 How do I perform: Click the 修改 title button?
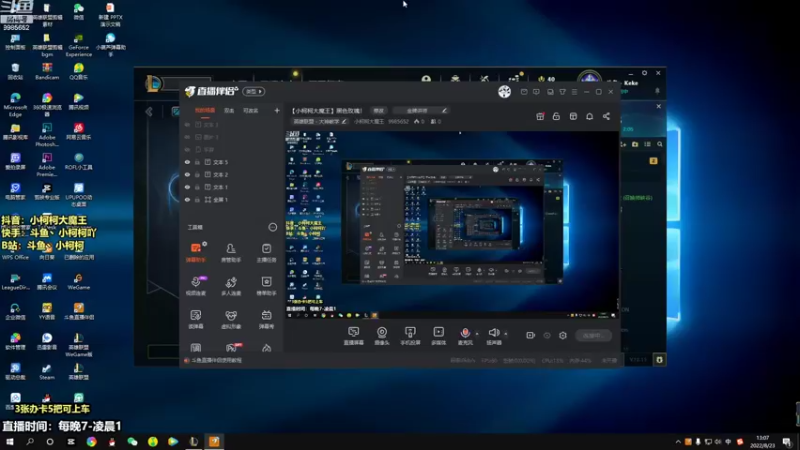click(x=379, y=111)
